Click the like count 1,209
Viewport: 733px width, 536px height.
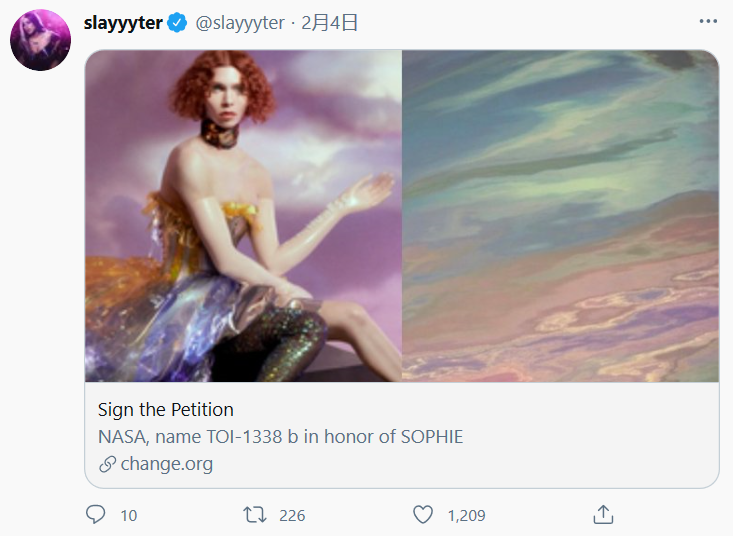466,516
